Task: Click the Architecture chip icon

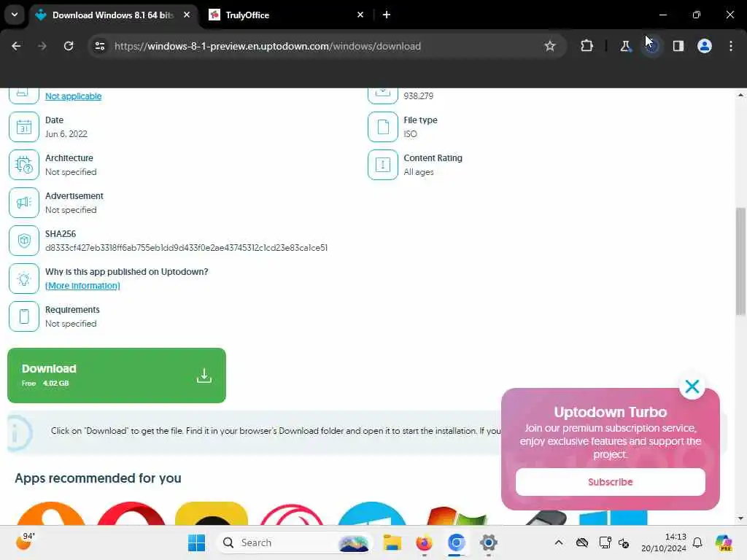Action: pos(24,165)
